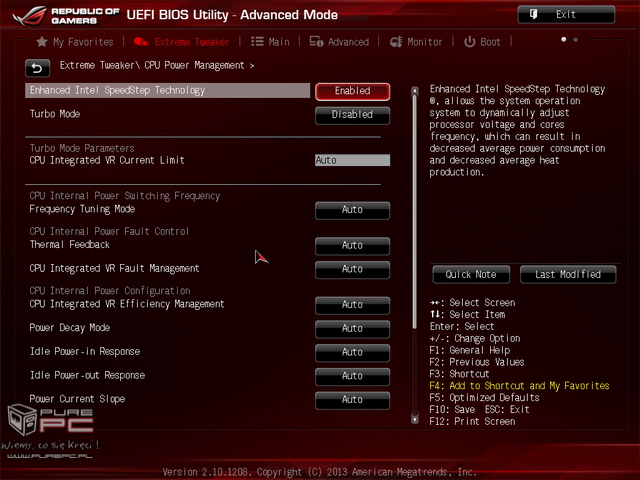
Task: Select Power Decay Mode label
Action: [70, 328]
